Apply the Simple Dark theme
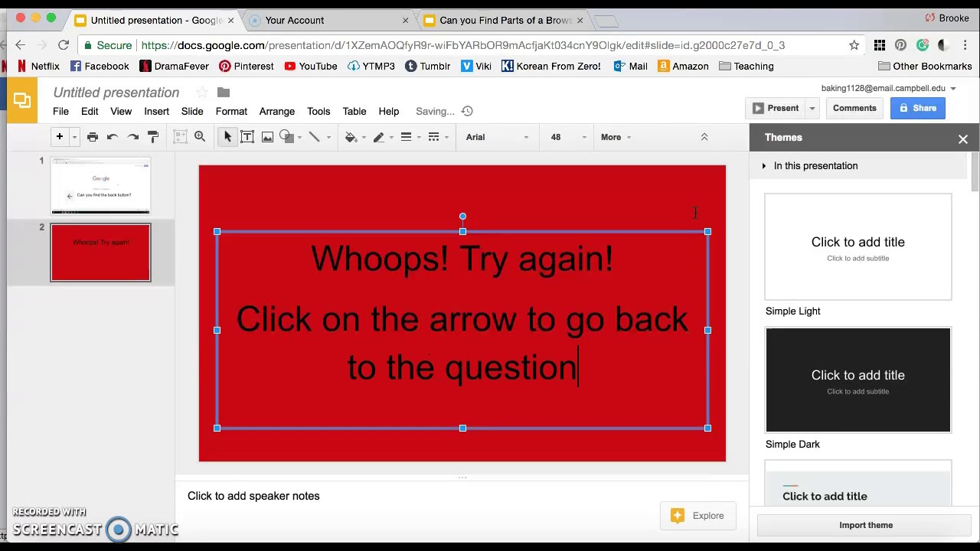The image size is (980, 551). [858, 380]
